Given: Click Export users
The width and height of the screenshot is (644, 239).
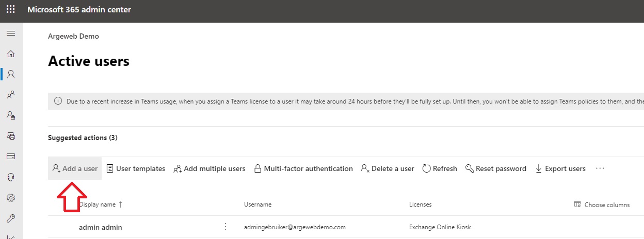Looking at the screenshot, I should click(x=560, y=168).
